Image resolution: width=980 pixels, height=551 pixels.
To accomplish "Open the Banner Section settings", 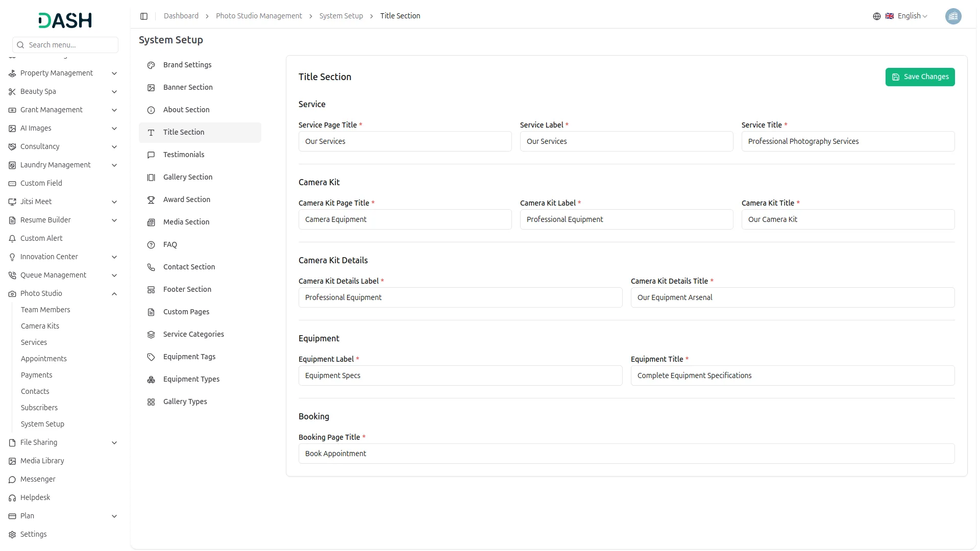I will click(188, 87).
